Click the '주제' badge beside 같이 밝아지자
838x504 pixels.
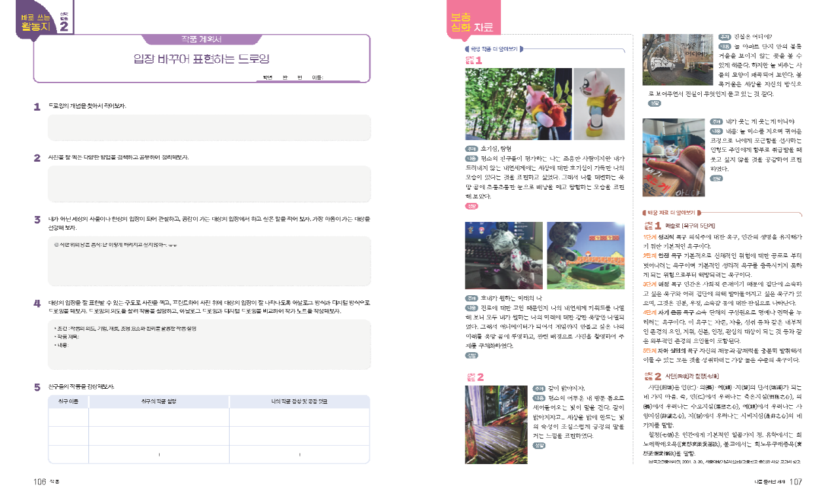539,387
